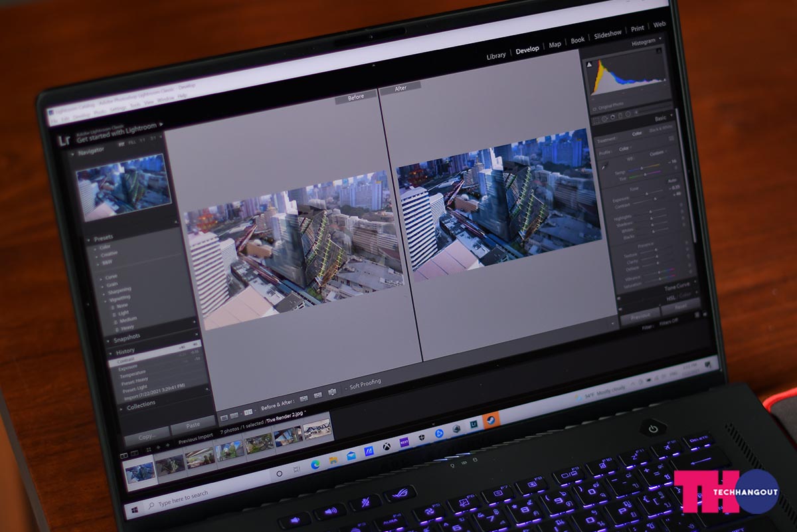Open the Library module

(x=495, y=56)
